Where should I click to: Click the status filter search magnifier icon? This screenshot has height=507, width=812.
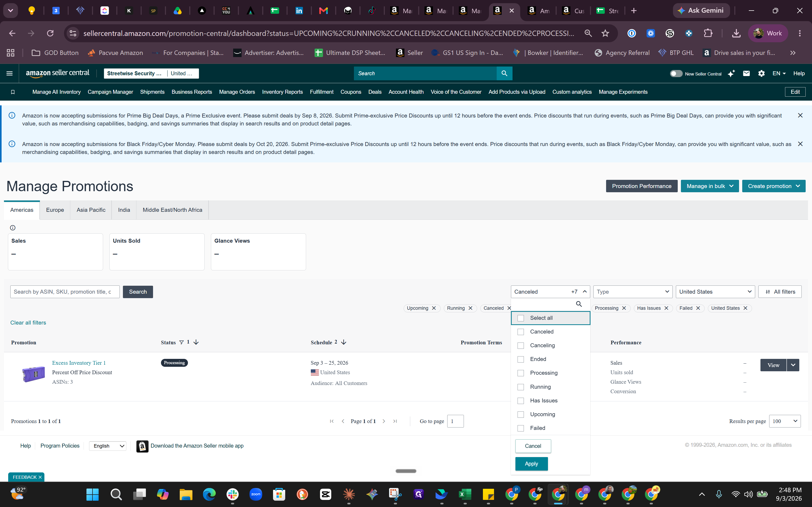(579, 304)
